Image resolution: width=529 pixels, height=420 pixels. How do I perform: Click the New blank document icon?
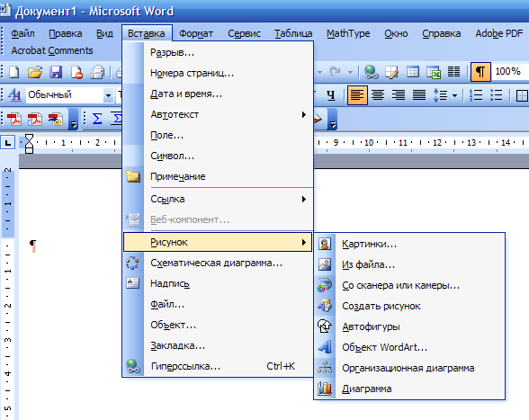13,72
